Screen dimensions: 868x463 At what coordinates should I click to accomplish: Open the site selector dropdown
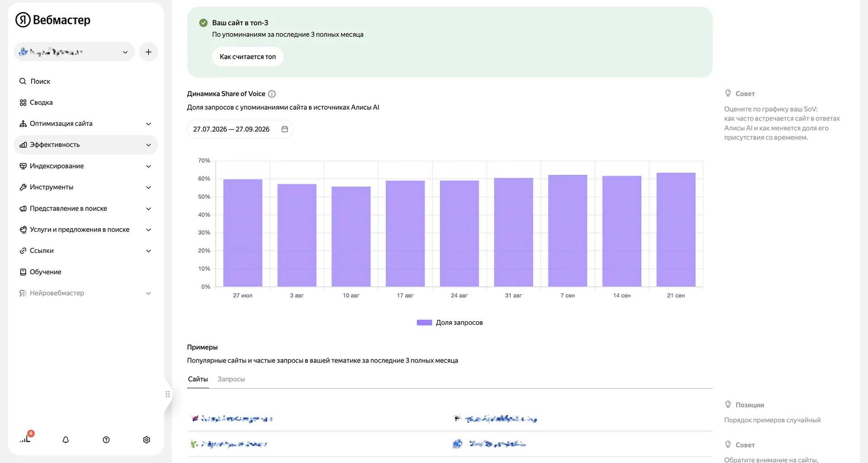(x=75, y=52)
